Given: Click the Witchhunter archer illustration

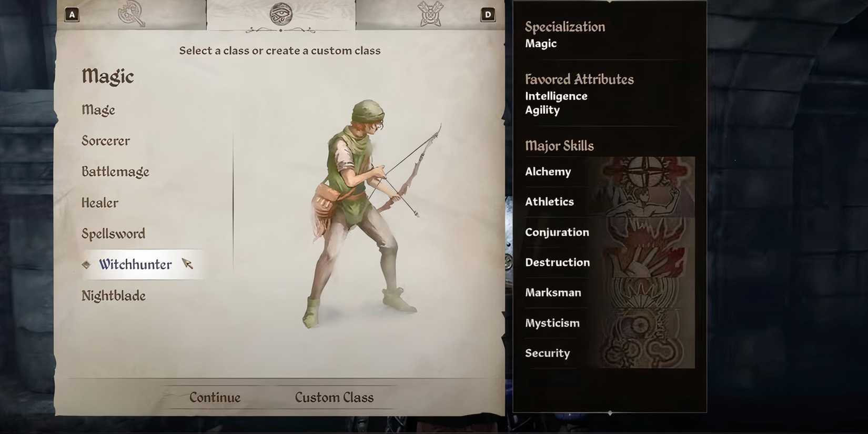Looking at the screenshot, I should pyautogui.click(x=371, y=213).
